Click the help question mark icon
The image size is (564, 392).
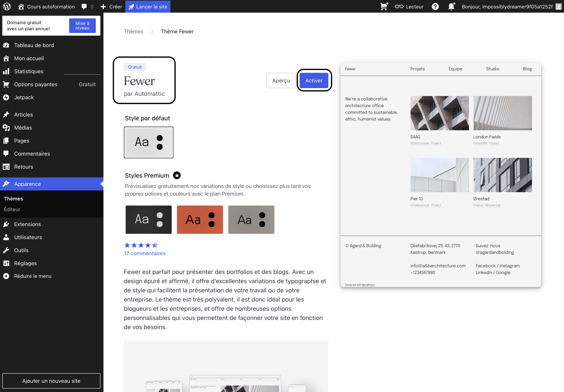click(435, 6)
